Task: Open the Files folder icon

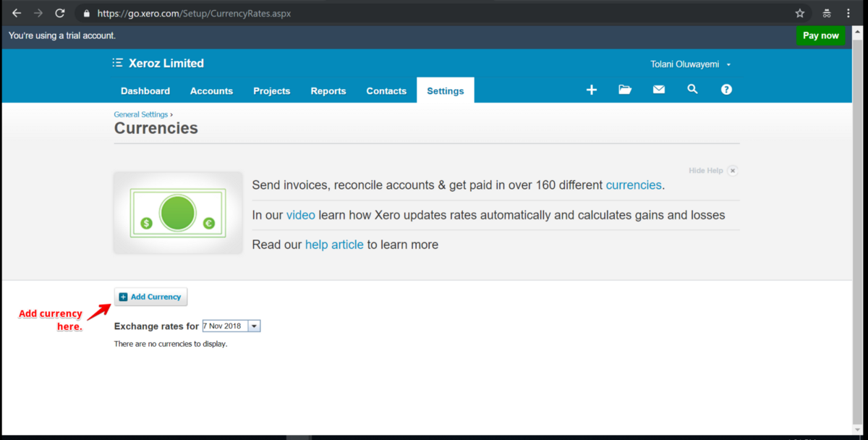Action: (625, 90)
